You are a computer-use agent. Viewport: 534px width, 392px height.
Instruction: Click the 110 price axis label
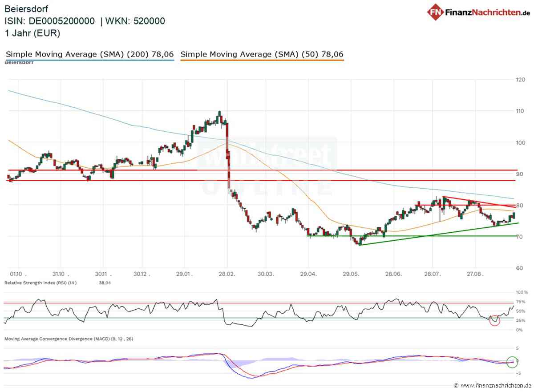point(520,111)
